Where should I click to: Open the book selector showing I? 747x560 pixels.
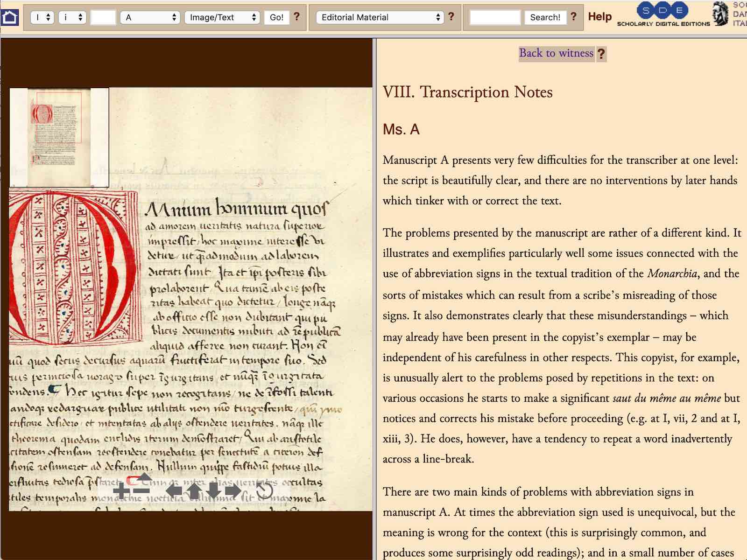point(42,17)
